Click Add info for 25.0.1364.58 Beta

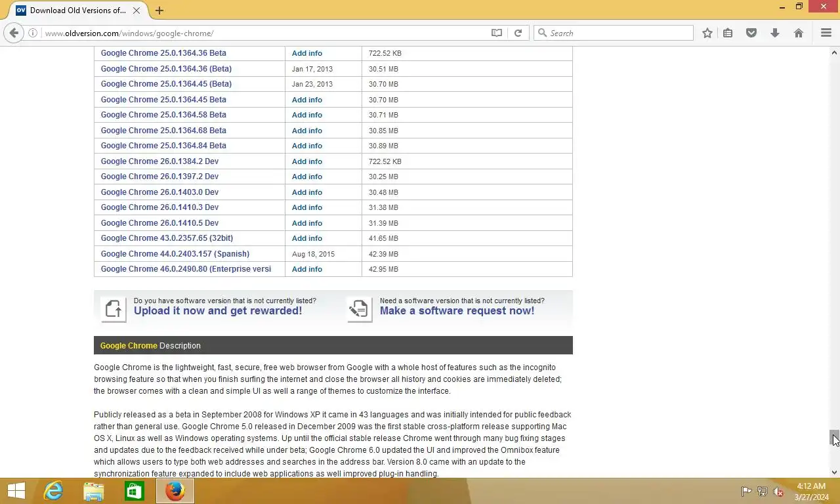coord(307,115)
